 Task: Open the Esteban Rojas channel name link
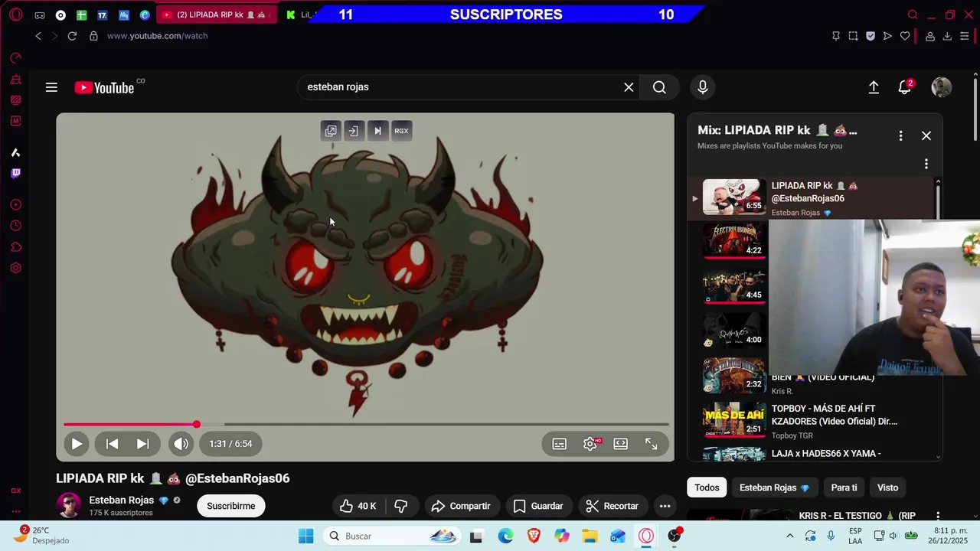pyautogui.click(x=122, y=500)
